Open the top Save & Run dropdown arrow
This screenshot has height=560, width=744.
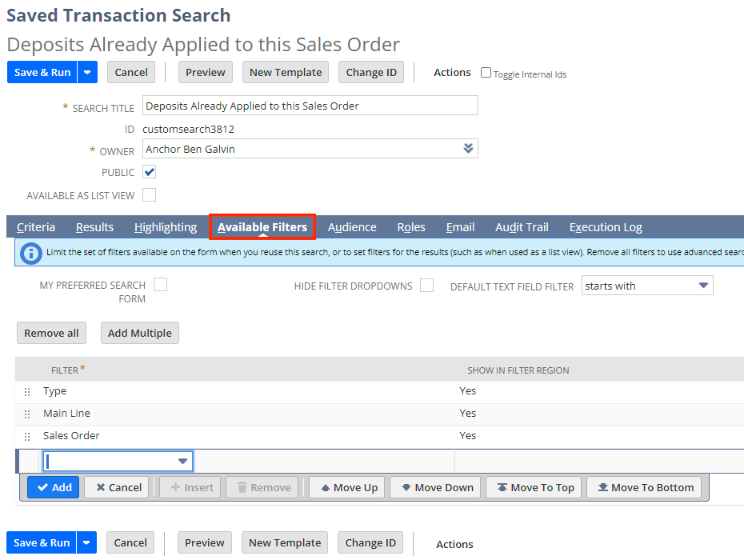(87, 72)
